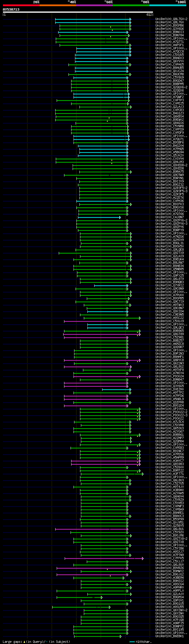Select the UniRef100_P93022-2 entry
Screen dimensions: 189x644
click(x=171, y=412)
